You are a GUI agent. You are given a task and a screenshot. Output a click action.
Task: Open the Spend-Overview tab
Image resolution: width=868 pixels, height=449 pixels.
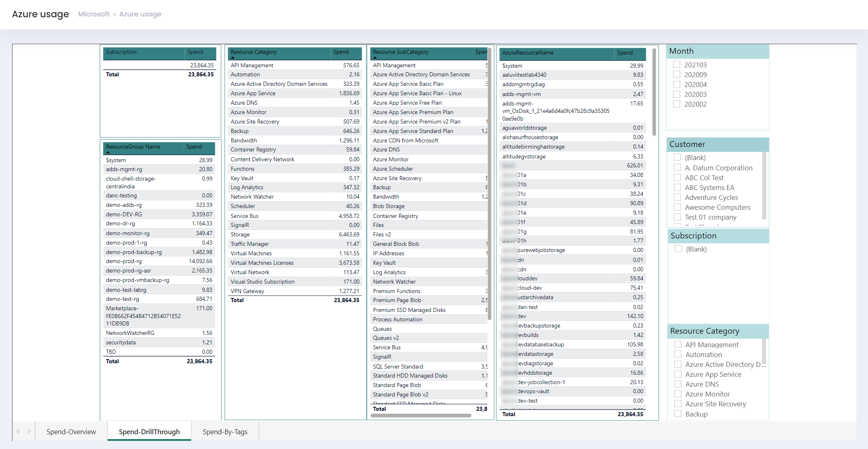71,431
